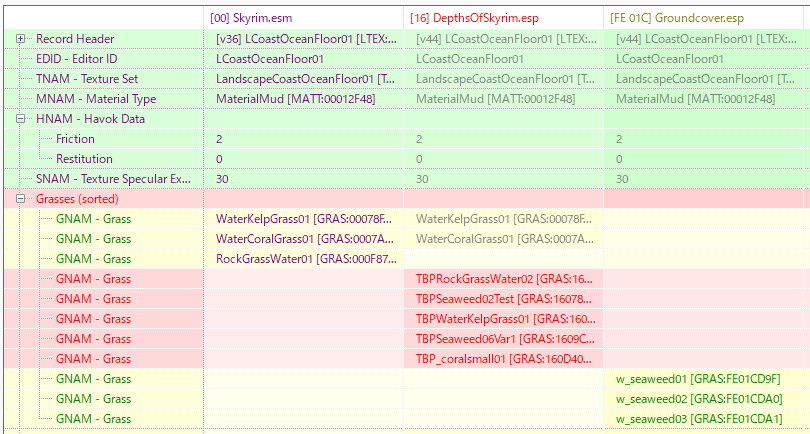Collapse the Grasses (sorted) node
Screen dimensions: 810x434
pyautogui.click(x=21, y=199)
